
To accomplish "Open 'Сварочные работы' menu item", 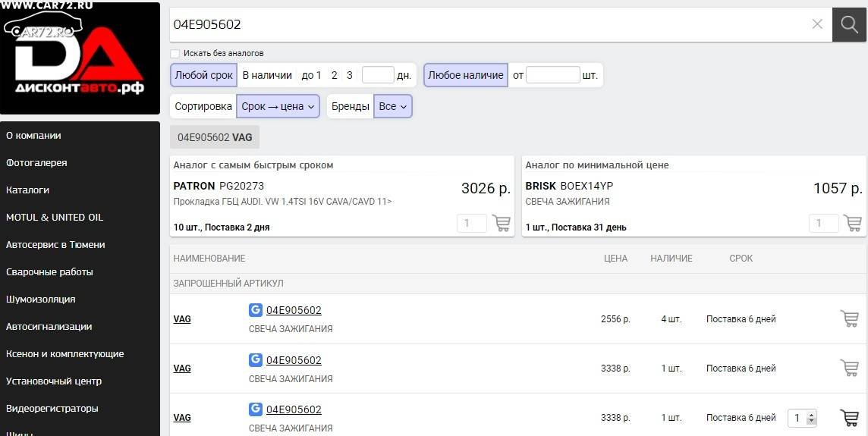I will (49, 271).
